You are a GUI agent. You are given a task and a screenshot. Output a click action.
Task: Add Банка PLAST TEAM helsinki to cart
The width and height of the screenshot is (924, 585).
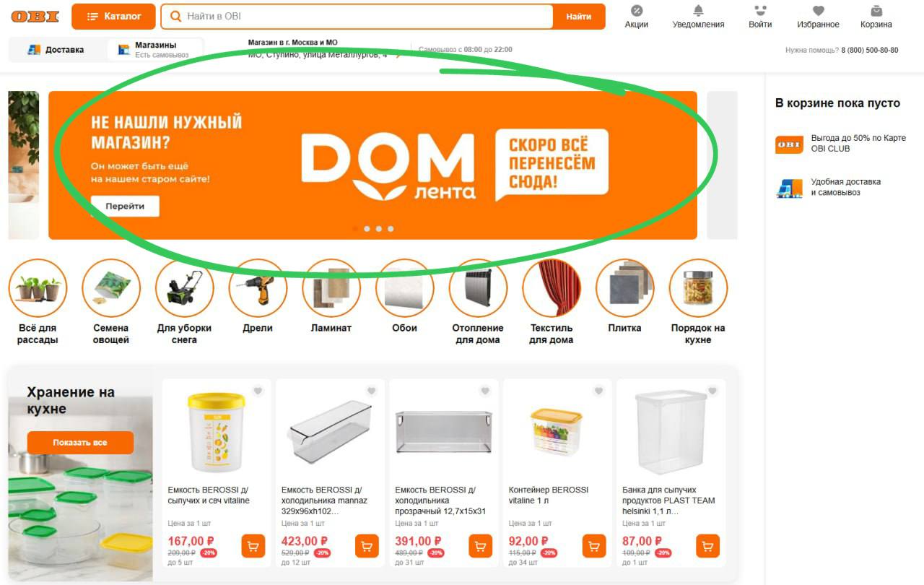click(x=707, y=546)
